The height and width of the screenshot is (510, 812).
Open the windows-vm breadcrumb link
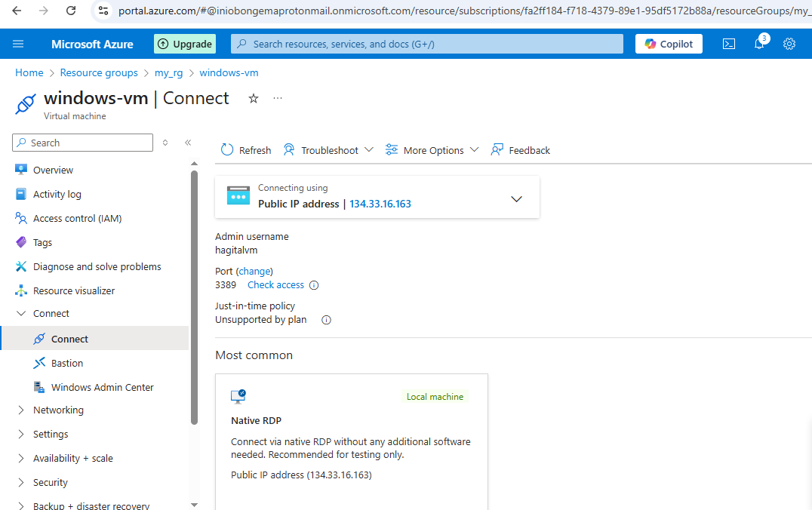pos(229,72)
